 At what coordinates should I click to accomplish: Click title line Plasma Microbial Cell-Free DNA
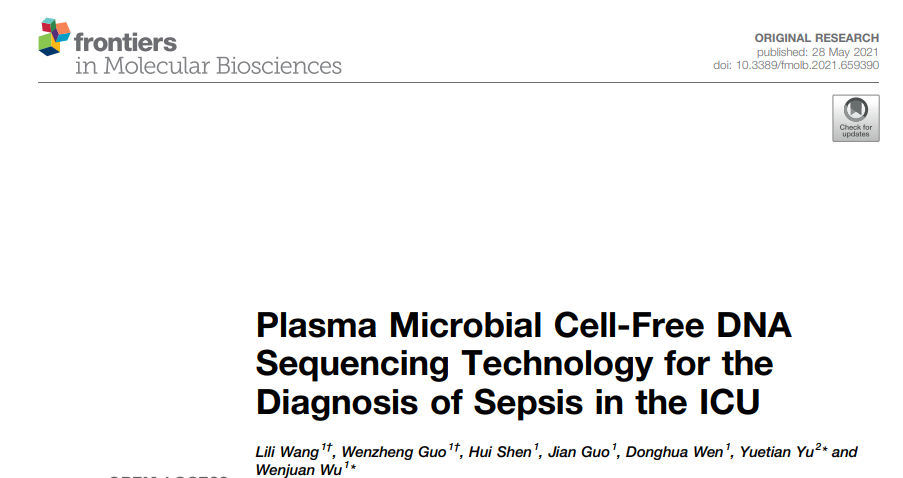[523, 325]
